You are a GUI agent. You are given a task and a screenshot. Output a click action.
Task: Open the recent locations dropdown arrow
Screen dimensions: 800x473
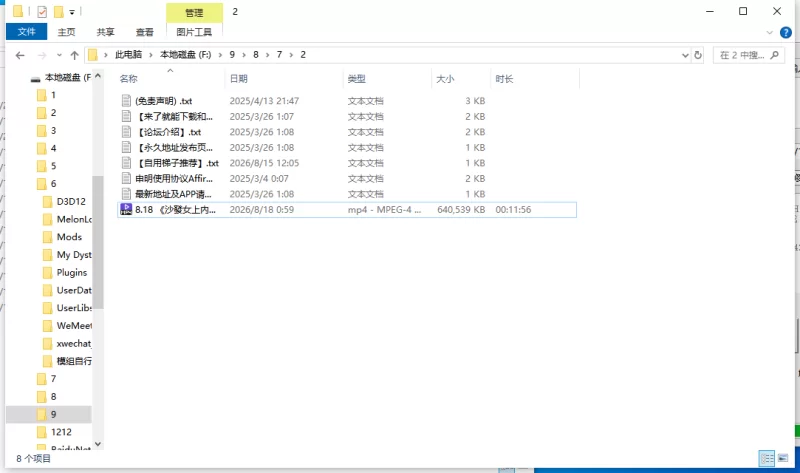coord(59,55)
